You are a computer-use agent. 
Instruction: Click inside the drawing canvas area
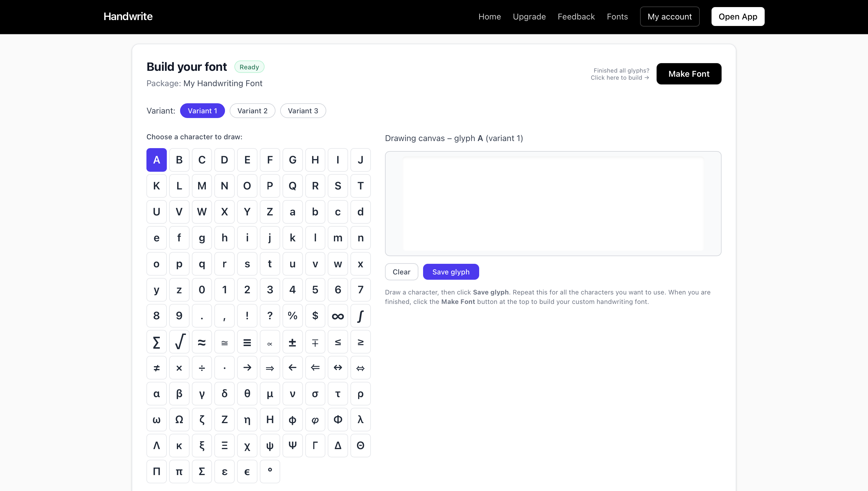553,204
